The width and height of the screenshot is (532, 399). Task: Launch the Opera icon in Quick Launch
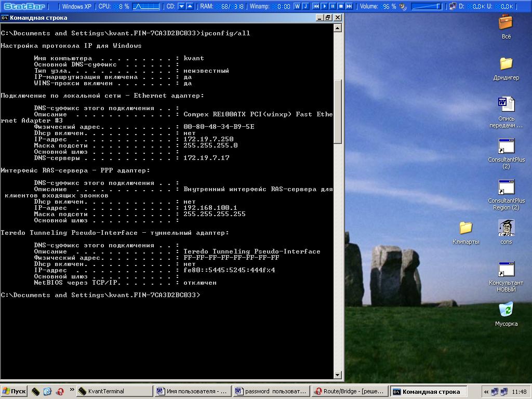coord(60,392)
